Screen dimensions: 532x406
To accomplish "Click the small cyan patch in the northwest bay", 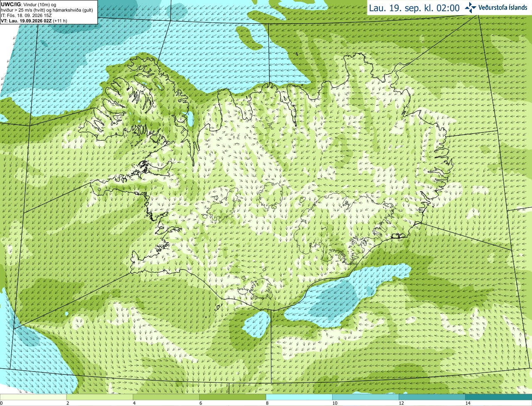I will 190,119.
